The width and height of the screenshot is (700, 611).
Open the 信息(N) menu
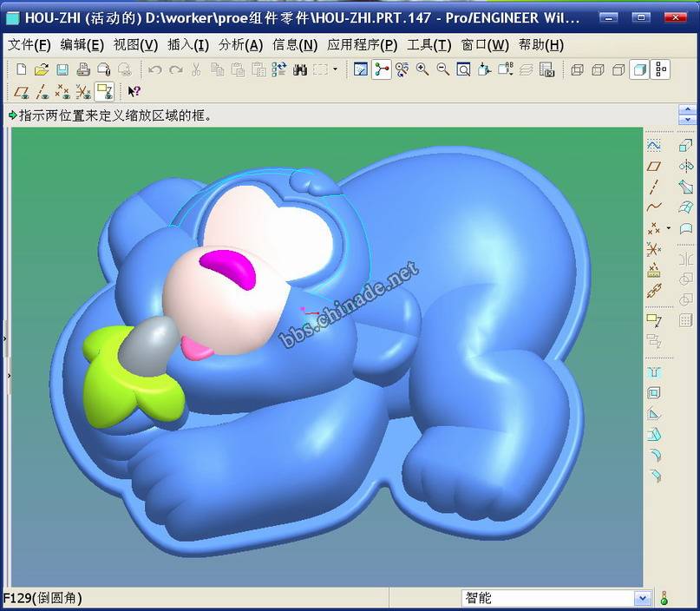pos(295,44)
